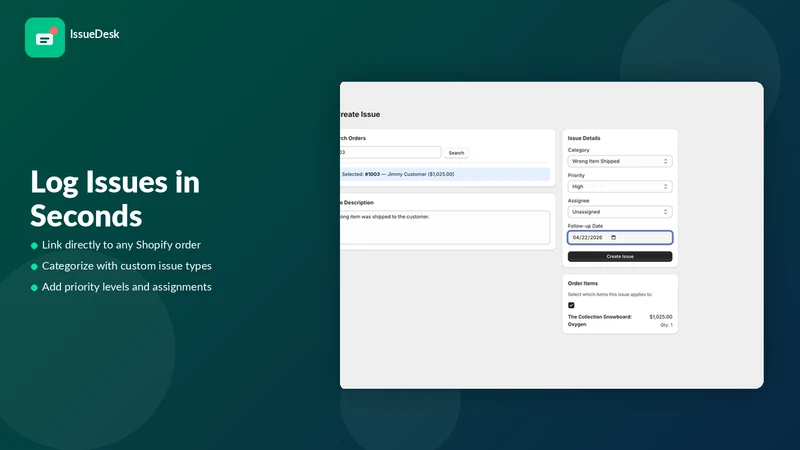This screenshot has width=800, height=450.
Task: Click the Log Issues in Seconds headline
Action: pos(115,198)
